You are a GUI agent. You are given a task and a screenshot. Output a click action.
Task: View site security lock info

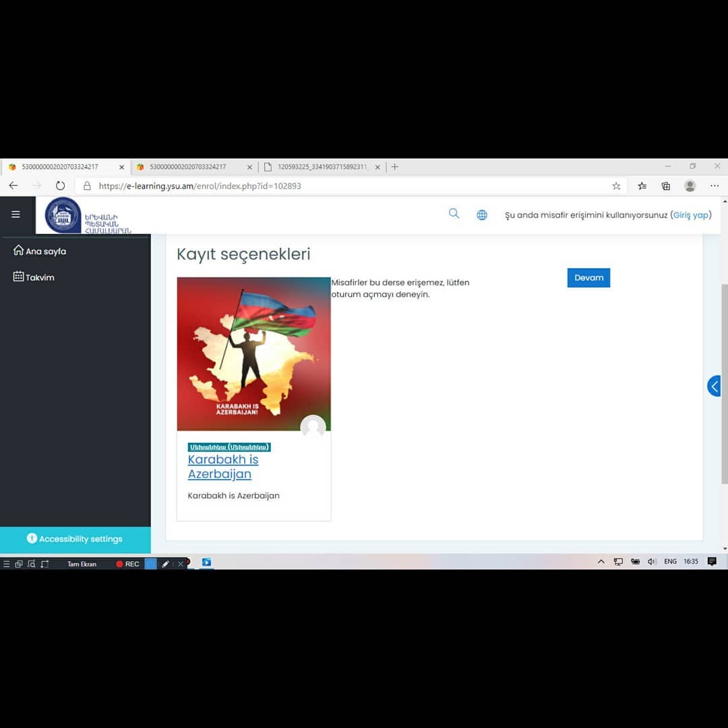(x=87, y=186)
